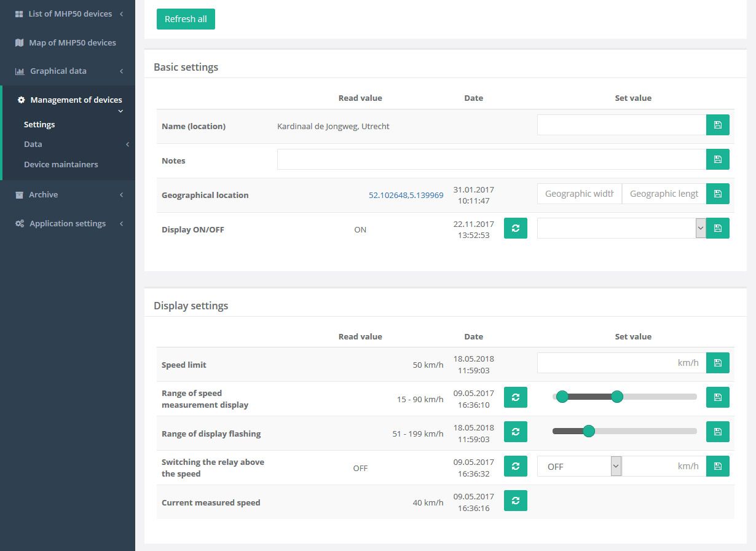Expand Application settings in sidebar

[x=68, y=223]
